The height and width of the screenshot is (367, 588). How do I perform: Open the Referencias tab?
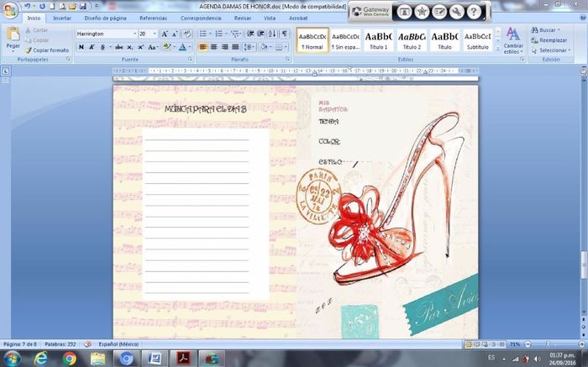pyautogui.click(x=153, y=18)
